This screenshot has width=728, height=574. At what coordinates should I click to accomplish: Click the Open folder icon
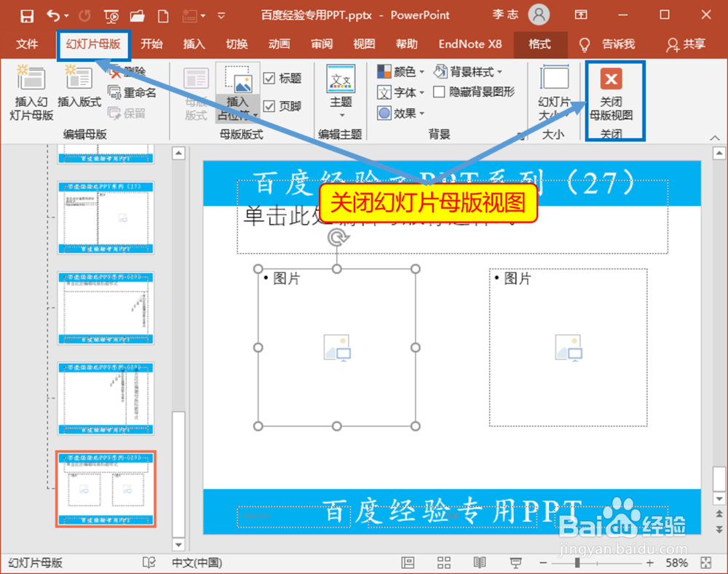(138, 16)
